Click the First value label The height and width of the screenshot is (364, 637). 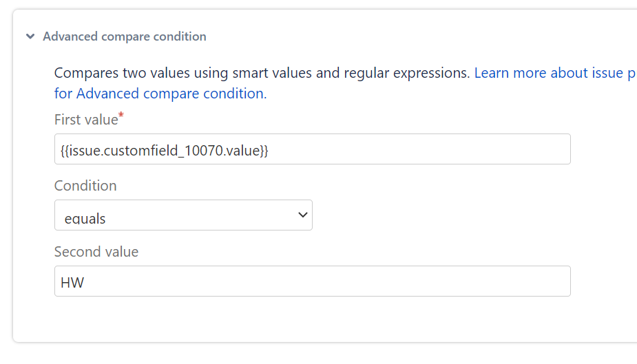[86, 120]
